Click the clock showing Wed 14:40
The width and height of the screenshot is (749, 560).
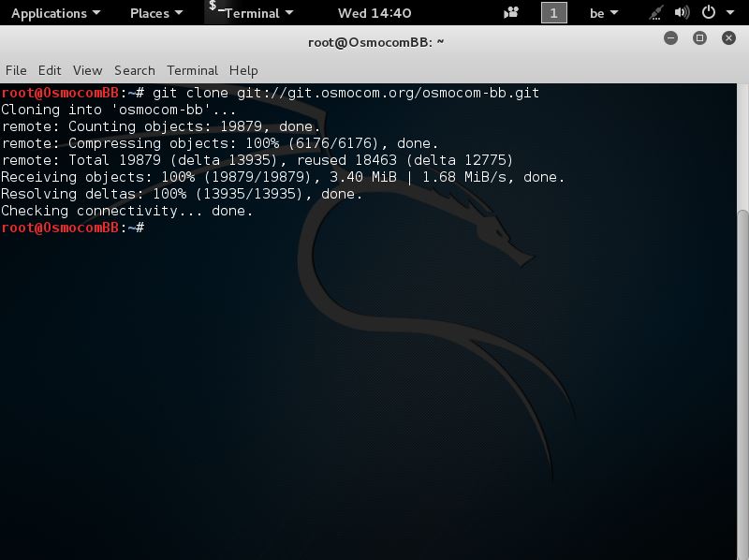(x=374, y=13)
